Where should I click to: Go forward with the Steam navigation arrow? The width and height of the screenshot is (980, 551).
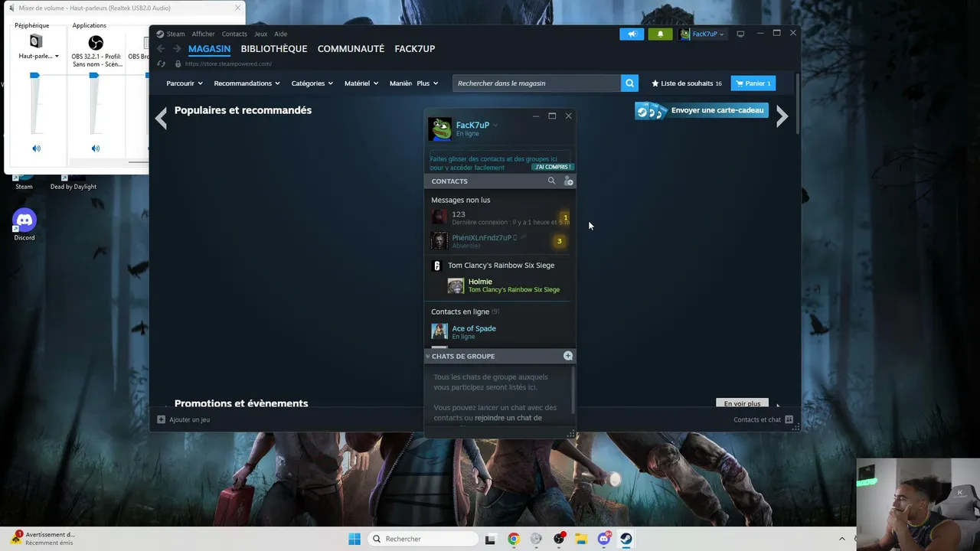point(177,49)
